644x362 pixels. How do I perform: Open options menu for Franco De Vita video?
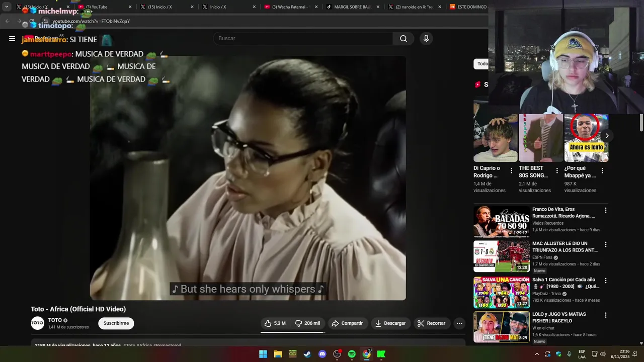coord(606,210)
